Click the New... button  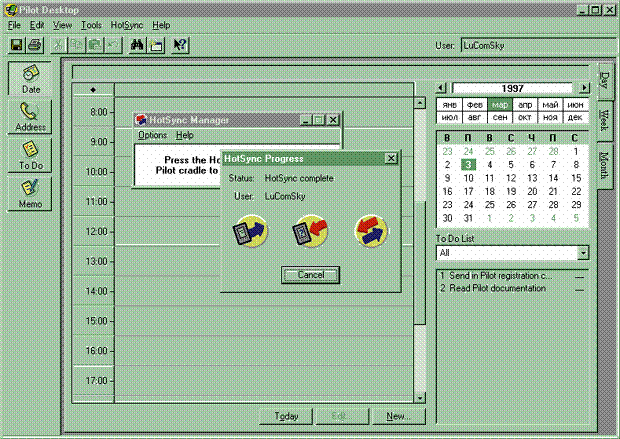click(x=399, y=416)
